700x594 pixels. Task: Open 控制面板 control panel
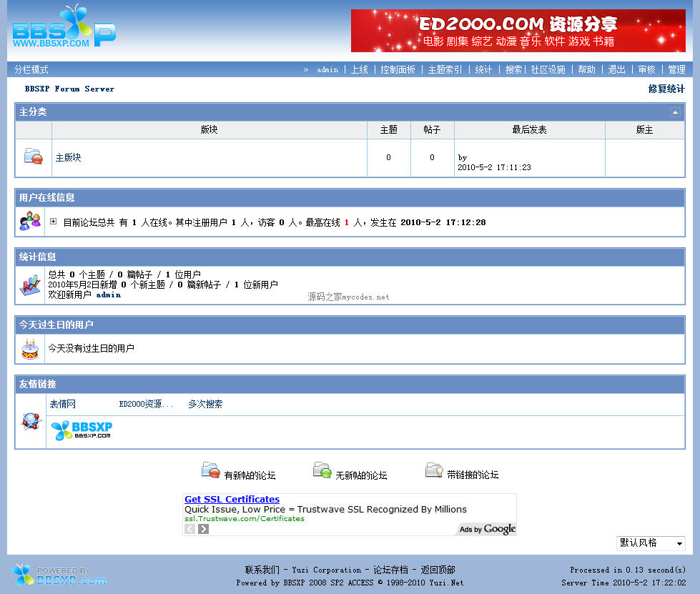click(x=398, y=69)
